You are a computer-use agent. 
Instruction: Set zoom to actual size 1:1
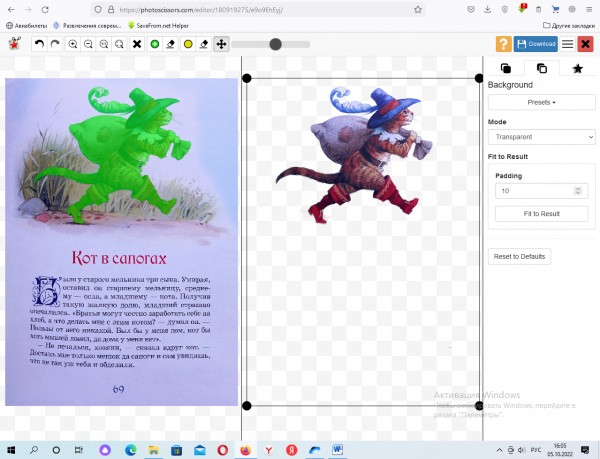[104, 44]
